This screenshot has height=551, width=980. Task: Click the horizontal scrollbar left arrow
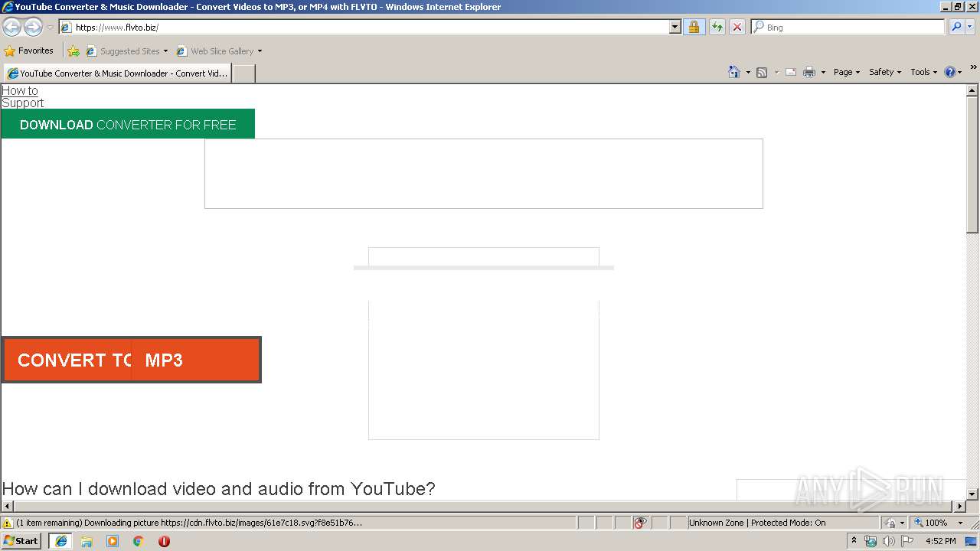point(8,507)
